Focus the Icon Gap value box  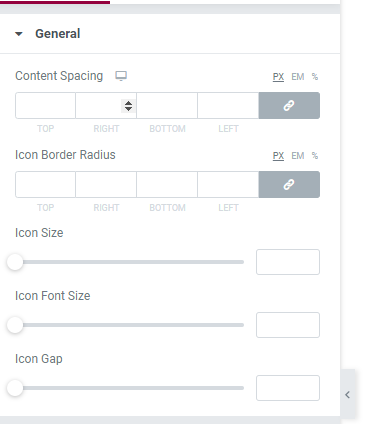tap(288, 388)
